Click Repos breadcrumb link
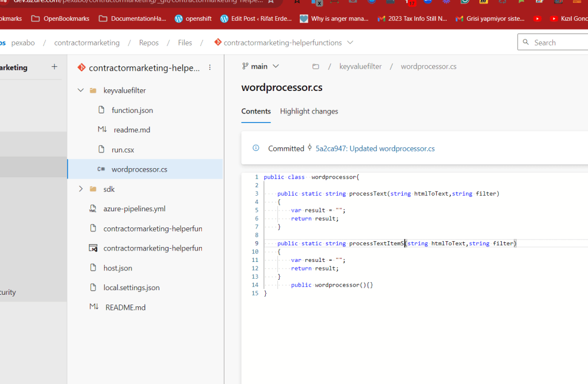Screen dimensions: 588x384 pos(148,43)
